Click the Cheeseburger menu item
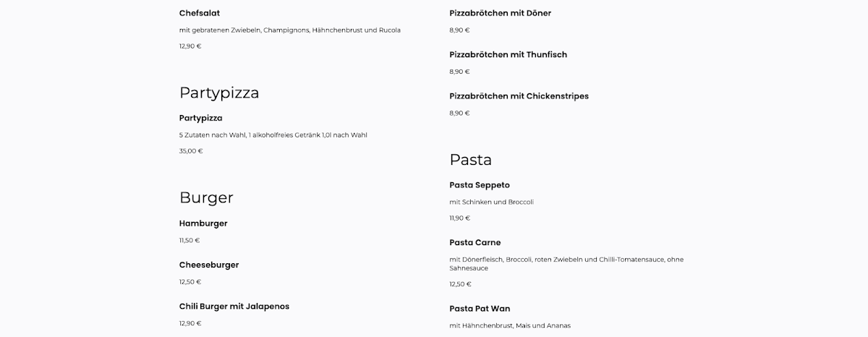The height and width of the screenshot is (337, 868). (209, 265)
